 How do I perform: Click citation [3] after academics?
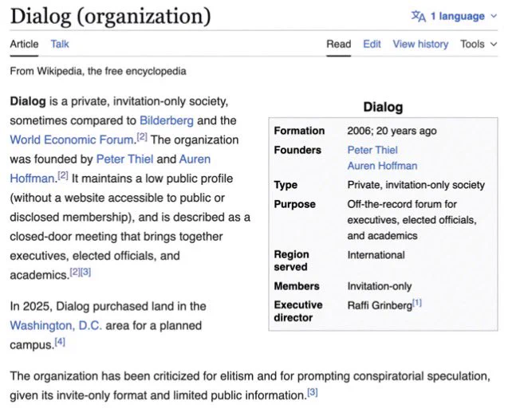[86, 273]
